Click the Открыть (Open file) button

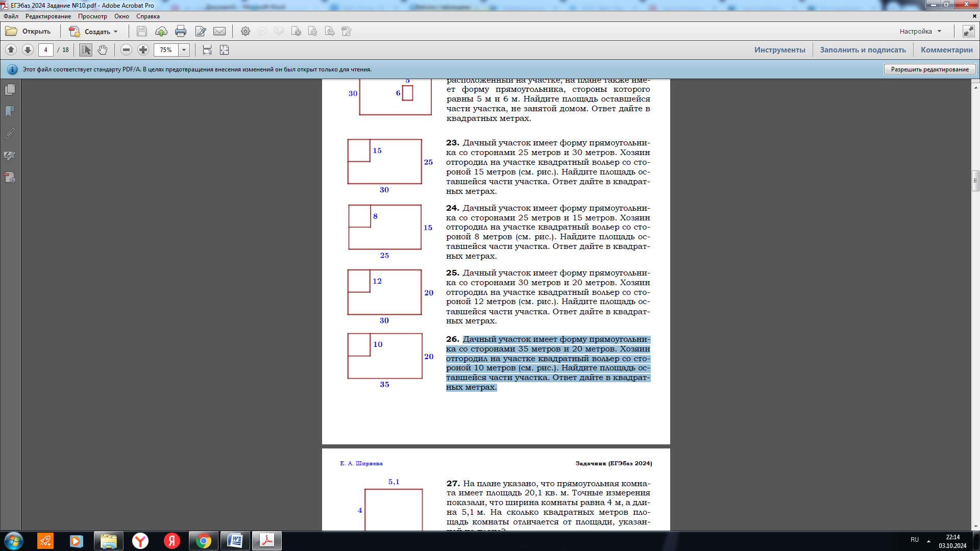28,31
